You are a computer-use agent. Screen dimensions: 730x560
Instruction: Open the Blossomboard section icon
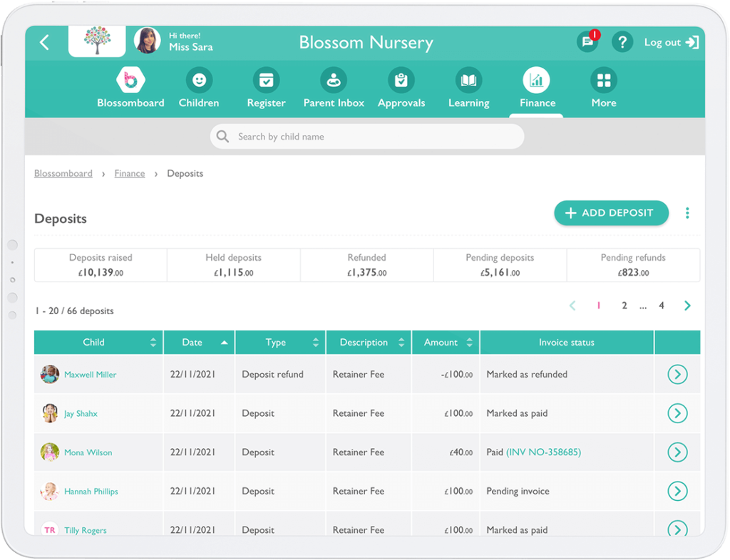click(130, 81)
